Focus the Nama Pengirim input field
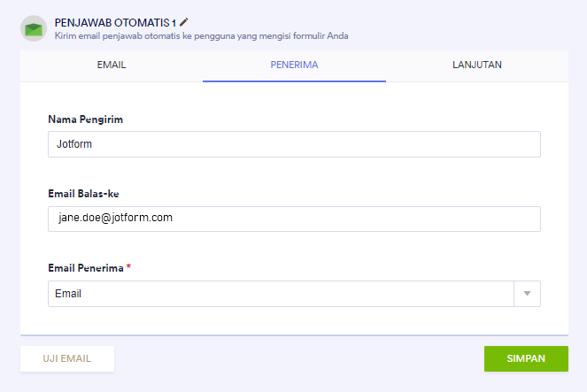The image size is (587, 392). (294, 144)
